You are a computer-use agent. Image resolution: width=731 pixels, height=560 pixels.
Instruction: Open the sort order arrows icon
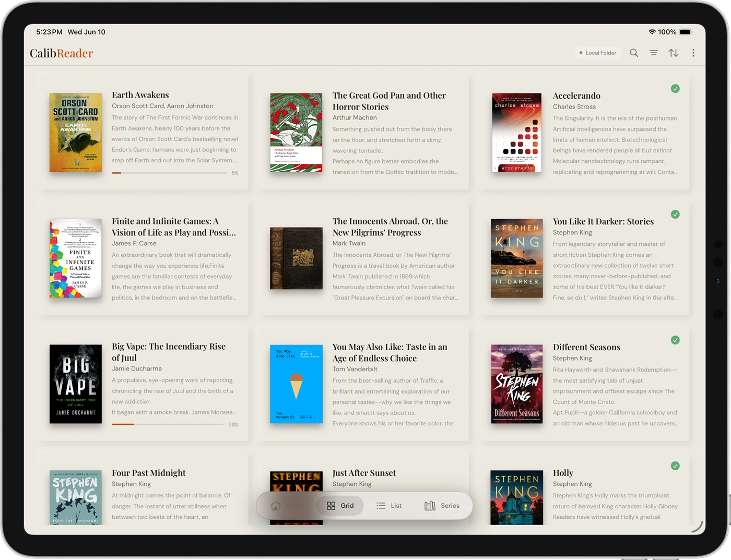pyautogui.click(x=674, y=53)
